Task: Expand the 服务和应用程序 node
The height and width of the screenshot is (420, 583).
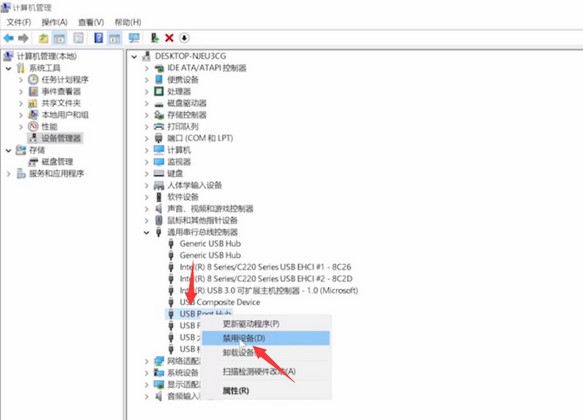Action: [9, 174]
